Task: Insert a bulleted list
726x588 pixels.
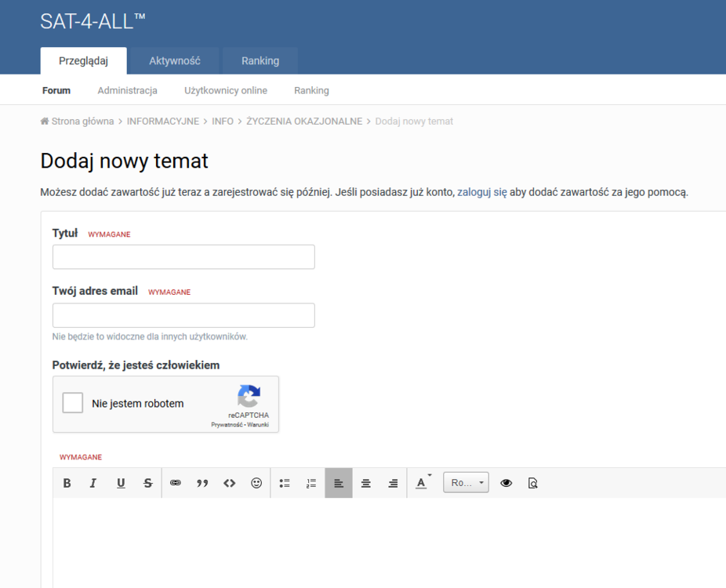Action: click(285, 483)
